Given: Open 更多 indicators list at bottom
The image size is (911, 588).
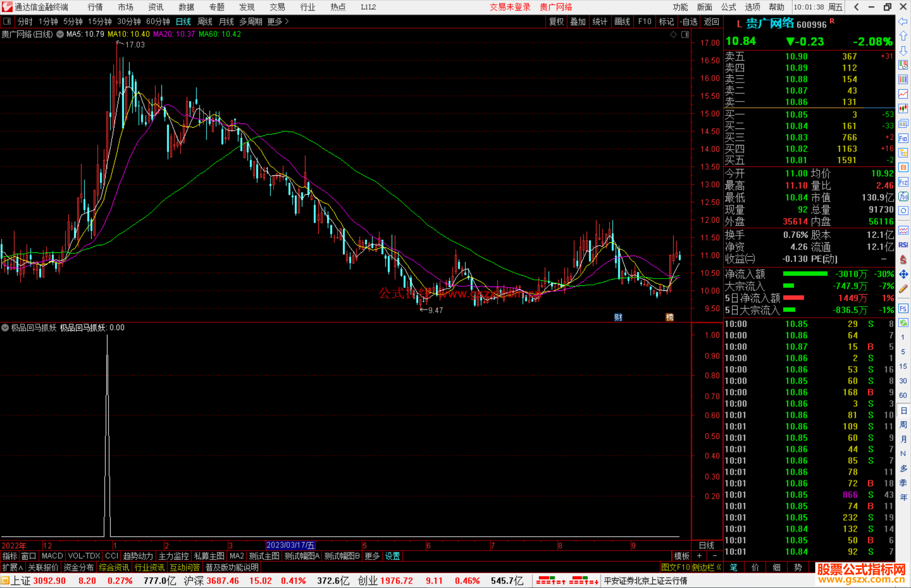Looking at the screenshot, I should coord(372,556).
